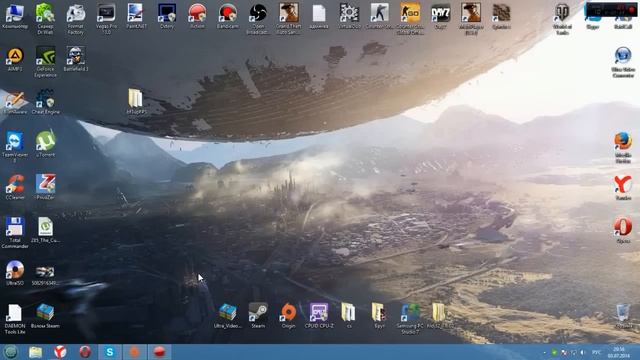This screenshot has height=360, width=640.
Task: Open Yandex browser desktop shortcut
Action: (x=623, y=188)
